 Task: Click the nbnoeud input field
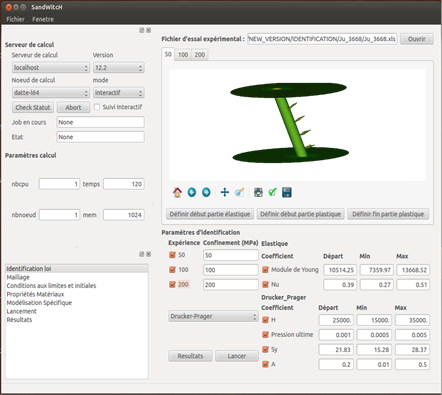pos(59,215)
